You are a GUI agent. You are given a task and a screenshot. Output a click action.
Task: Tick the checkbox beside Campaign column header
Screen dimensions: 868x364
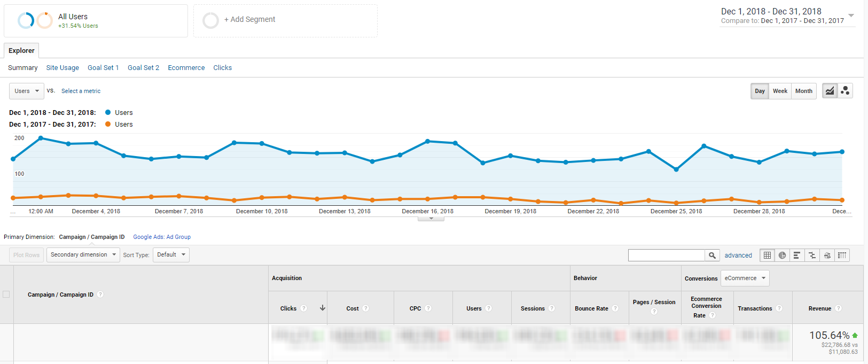pos(6,295)
